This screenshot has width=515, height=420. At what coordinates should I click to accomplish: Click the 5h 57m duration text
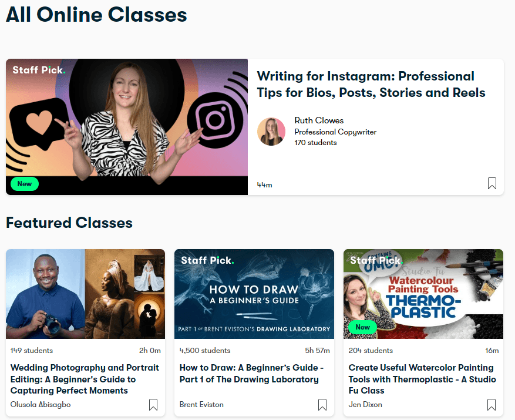[317, 351]
